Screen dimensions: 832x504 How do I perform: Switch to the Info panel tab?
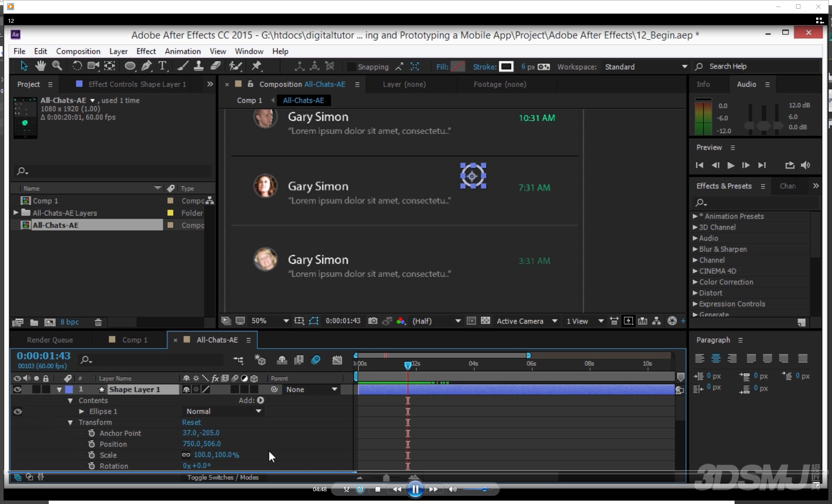pos(703,84)
